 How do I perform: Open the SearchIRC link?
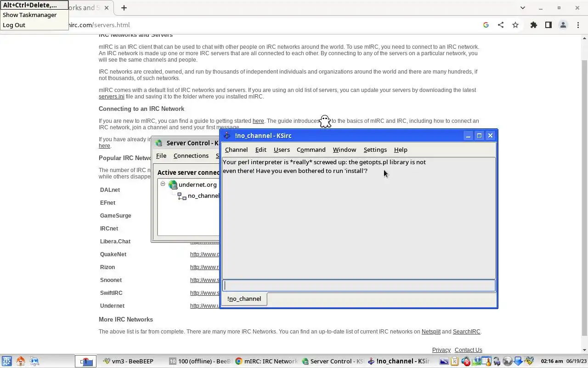466,332
